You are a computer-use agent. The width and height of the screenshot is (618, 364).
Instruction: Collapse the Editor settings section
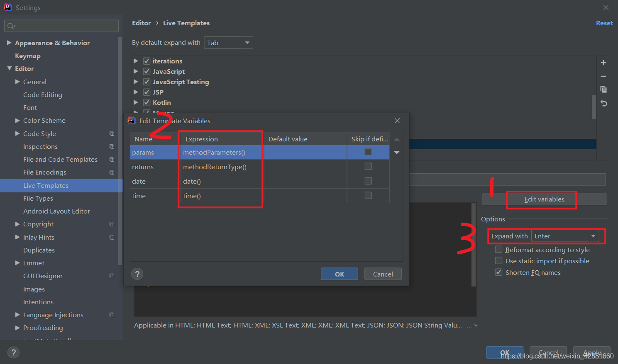(9, 68)
